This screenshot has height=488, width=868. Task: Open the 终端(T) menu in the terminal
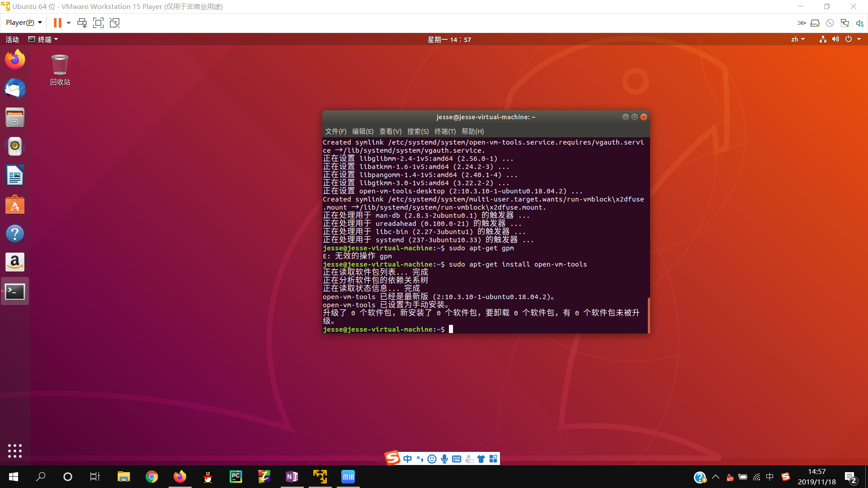coord(445,131)
